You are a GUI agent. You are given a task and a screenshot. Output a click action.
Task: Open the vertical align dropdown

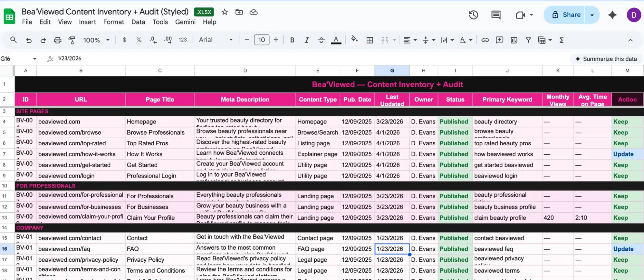429,40
